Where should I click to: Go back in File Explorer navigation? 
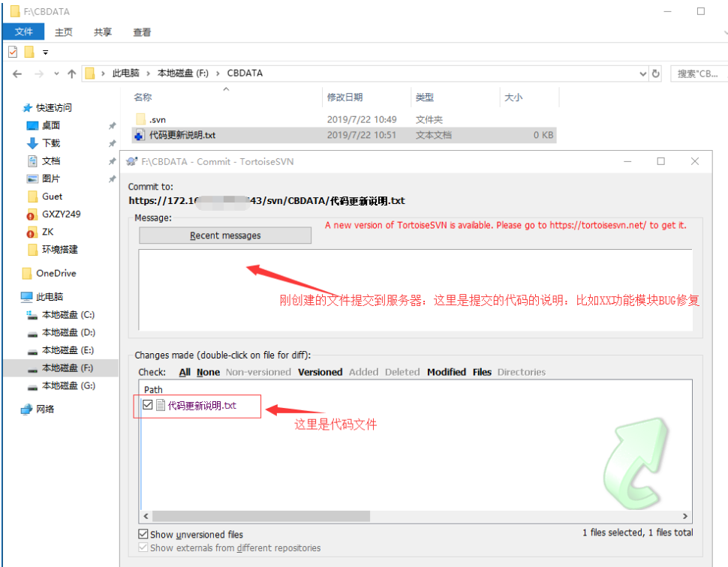(x=17, y=73)
